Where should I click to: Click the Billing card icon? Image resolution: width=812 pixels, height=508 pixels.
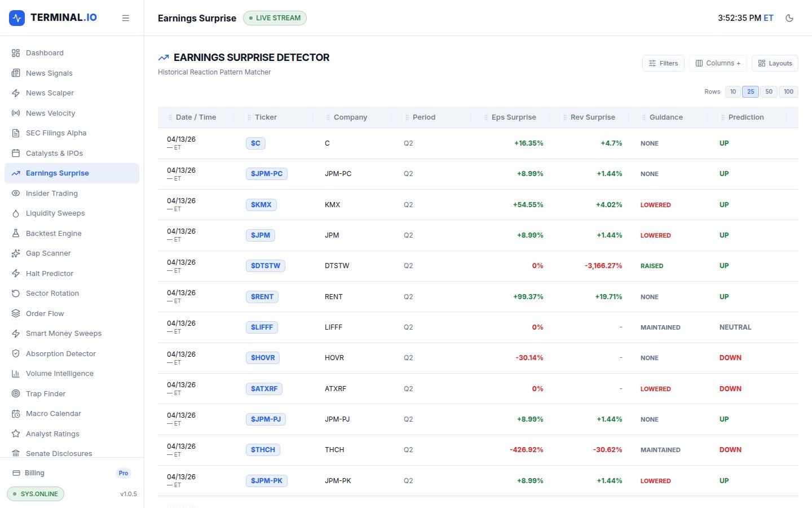[16, 473]
